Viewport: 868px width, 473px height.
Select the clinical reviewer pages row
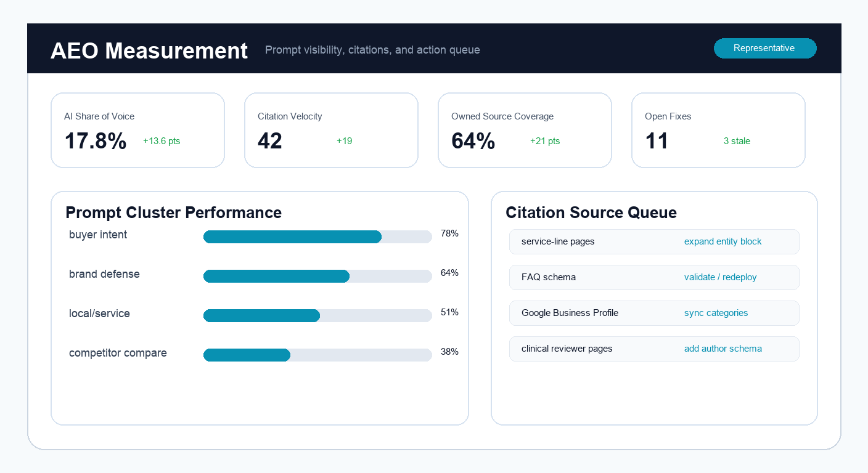(654, 349)
